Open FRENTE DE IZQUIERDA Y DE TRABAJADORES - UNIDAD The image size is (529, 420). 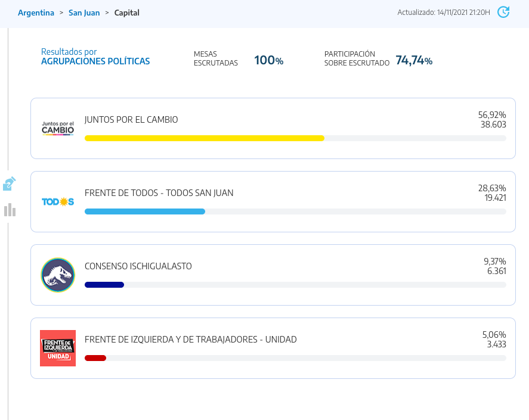point(191,340)
